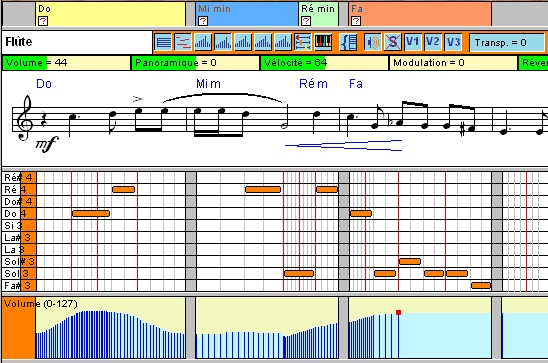Click the treble clef in the score

point(25,118)
